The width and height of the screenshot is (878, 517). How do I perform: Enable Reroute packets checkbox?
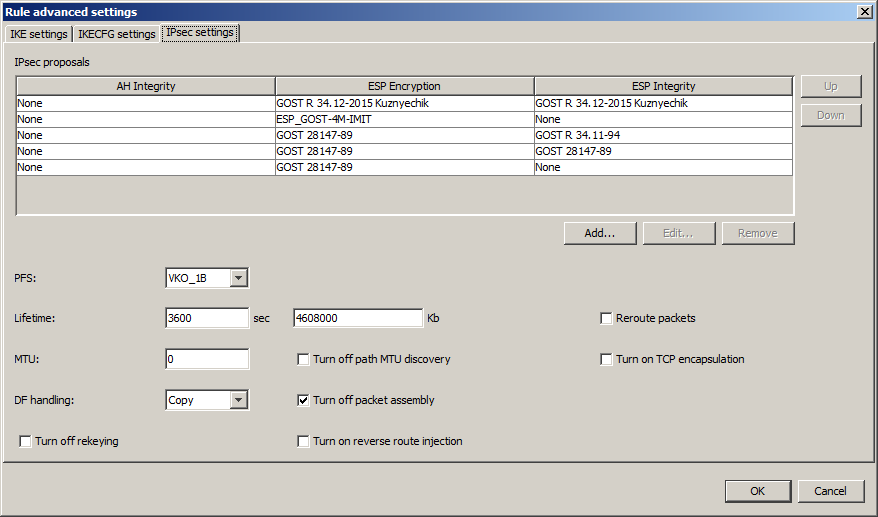[606, 318]
